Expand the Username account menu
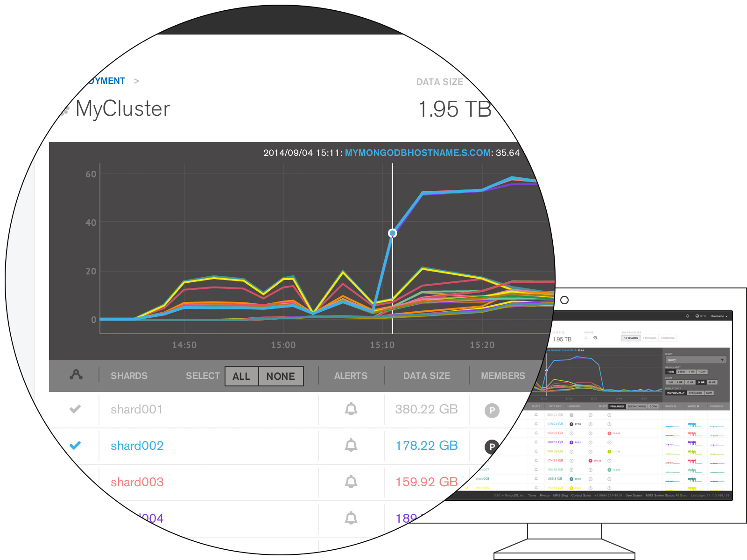The width and height of the screenshot is (747, 560). click(719, 316)
